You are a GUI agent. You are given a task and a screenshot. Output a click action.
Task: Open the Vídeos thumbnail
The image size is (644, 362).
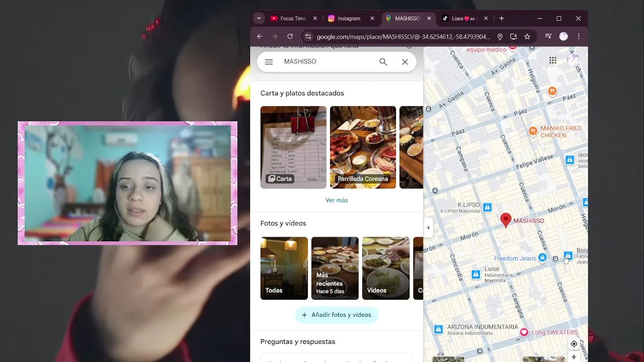[386, 268]
